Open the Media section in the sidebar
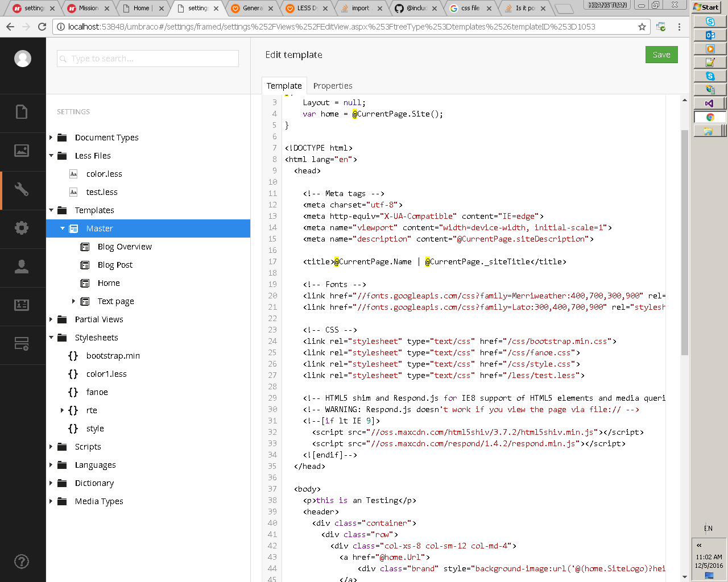The height and width of the screenshot is (582, 728). (x=22, y=151)
